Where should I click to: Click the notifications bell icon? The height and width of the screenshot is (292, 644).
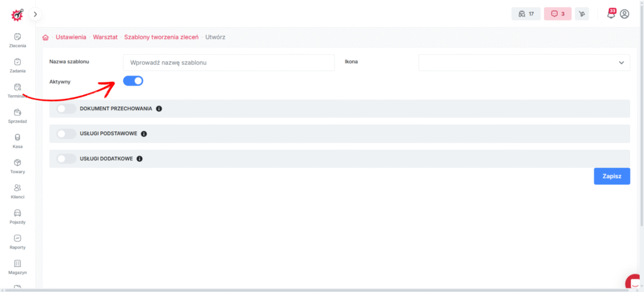point(611,14)
